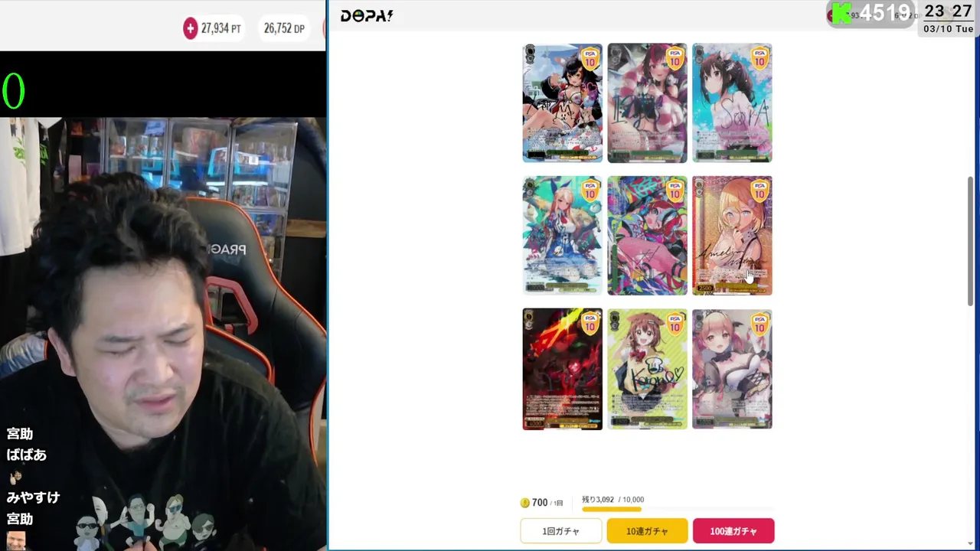
Task: Click the red plus icon beside 27,934 PT
Action: click(x=190, y=28)
